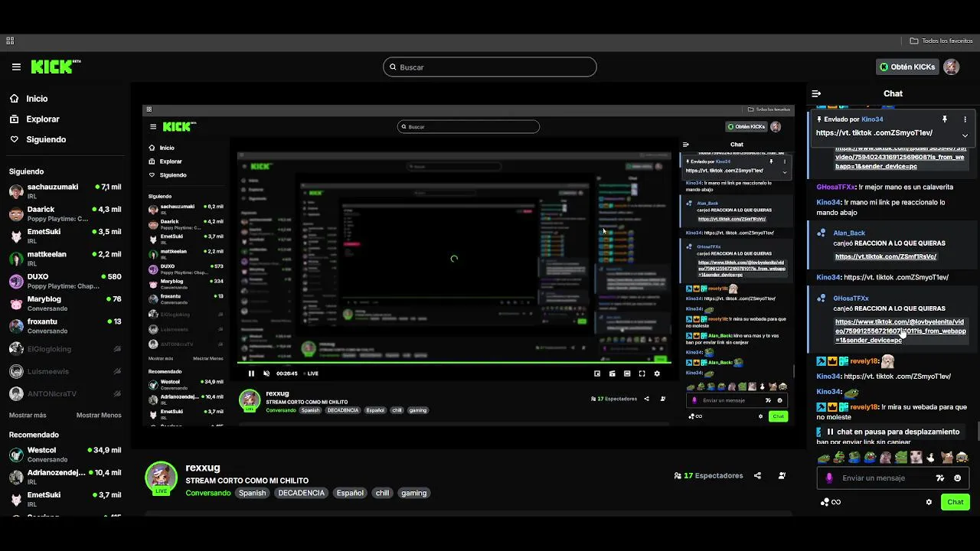Click the 17 Espectadores viewer count
The image size is (980, 551).
[x=708, y=475]
